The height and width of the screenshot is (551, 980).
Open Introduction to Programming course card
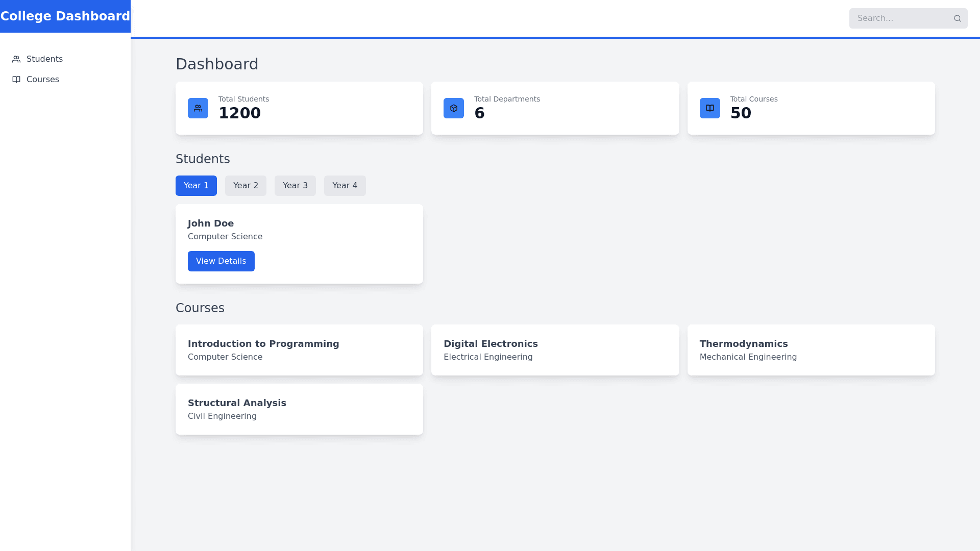tap(299, 350)
